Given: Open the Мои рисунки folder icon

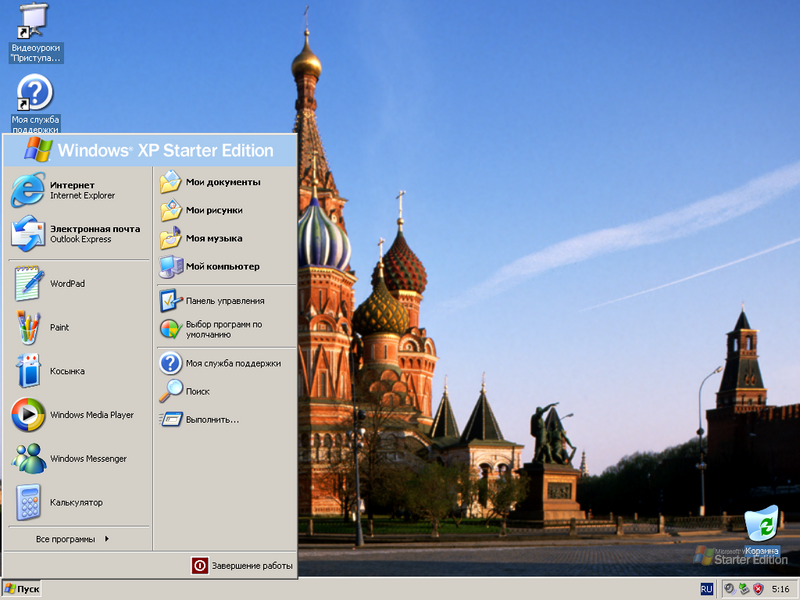Looking at the screenshot, I should click(x=170, y=210).
